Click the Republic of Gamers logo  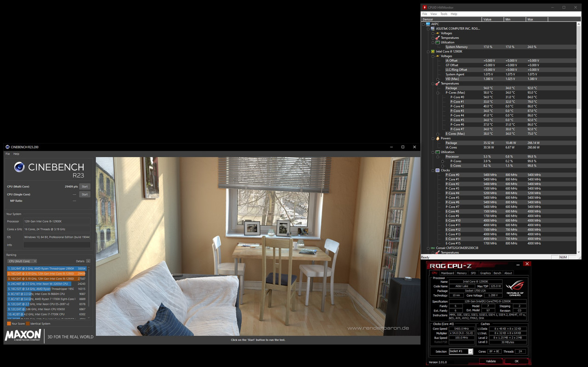click(x=515, y=287)
